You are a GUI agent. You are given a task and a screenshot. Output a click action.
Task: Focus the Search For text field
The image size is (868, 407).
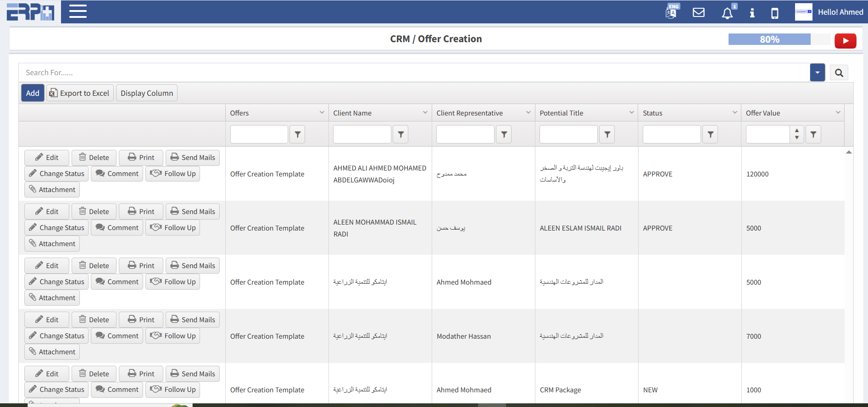tap(413, 73)
